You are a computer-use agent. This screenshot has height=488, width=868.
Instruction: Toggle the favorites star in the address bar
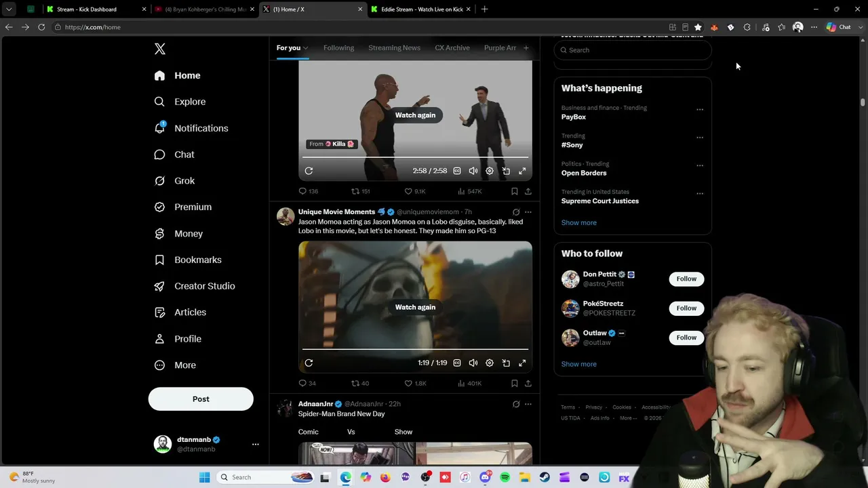(x=698, y=27)
